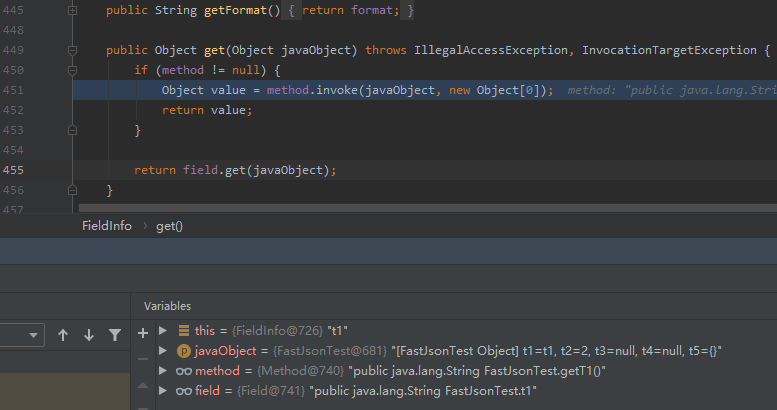777x410 pixels.
Task: Click 'IllegalAccessException' in the throws clause
Action: coord(491,50)
